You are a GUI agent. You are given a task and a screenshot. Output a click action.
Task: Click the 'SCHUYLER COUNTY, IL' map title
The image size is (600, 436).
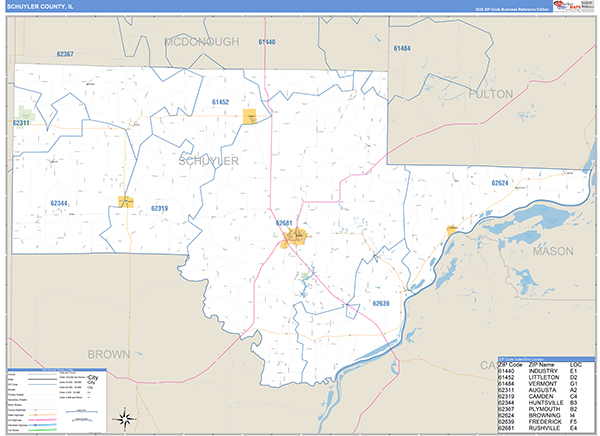pos(40,7)
